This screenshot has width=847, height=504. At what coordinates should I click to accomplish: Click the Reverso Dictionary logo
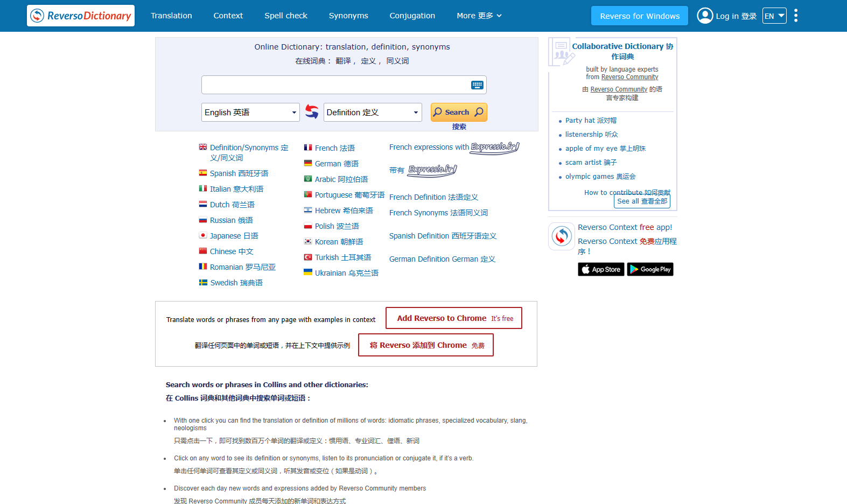pyautogui.click(x=81, y=16)
